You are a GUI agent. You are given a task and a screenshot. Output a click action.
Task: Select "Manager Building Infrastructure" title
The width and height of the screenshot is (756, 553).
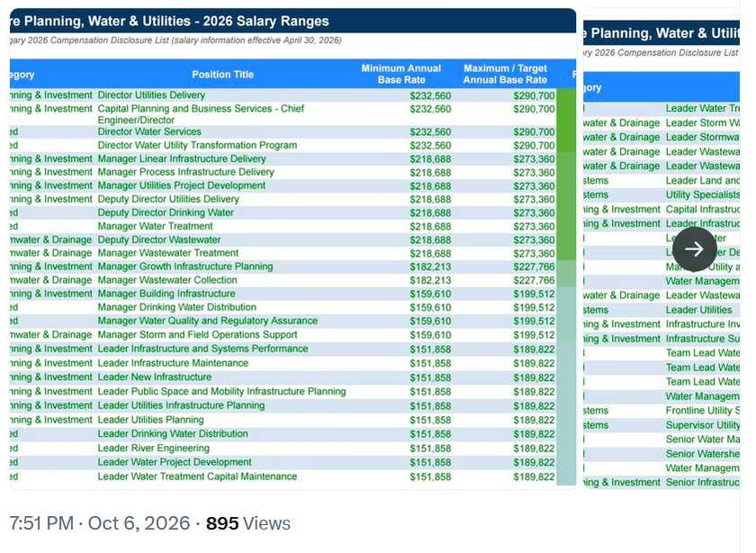click(x=166, y=294)
